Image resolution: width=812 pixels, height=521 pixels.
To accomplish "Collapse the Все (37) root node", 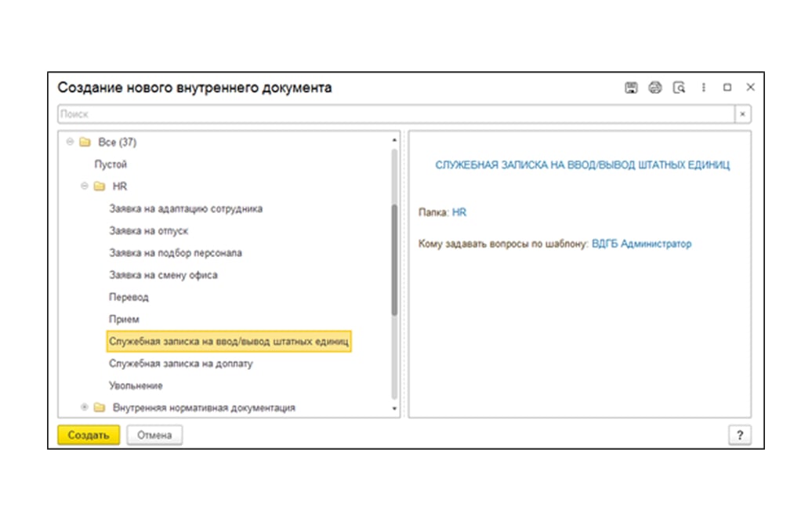I will click(70, 143).
